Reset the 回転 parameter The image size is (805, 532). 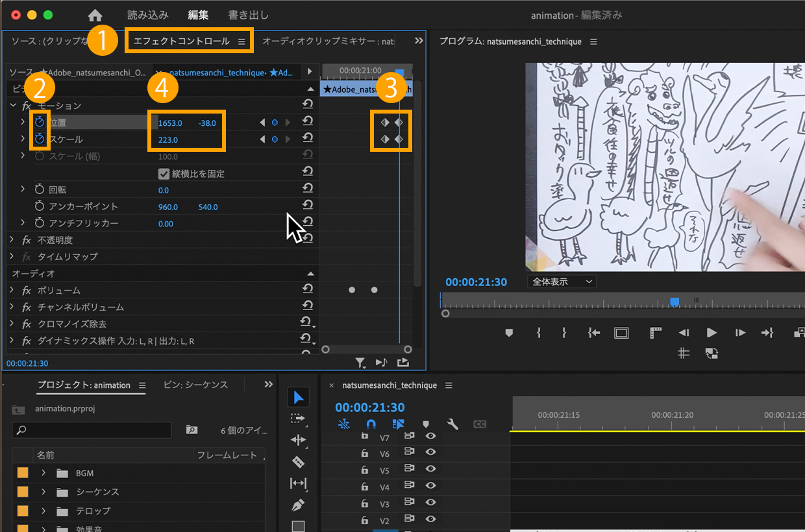pos(308,189)
